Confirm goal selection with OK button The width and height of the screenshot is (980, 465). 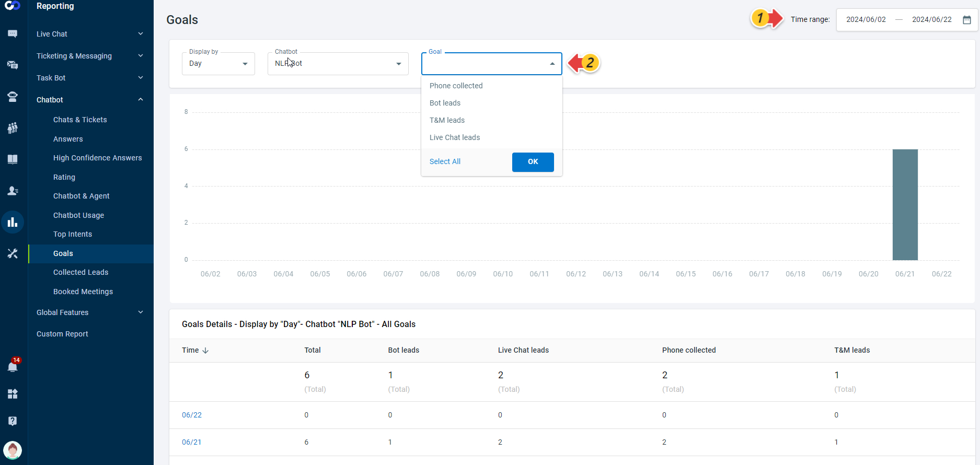(x=533, y=162)
